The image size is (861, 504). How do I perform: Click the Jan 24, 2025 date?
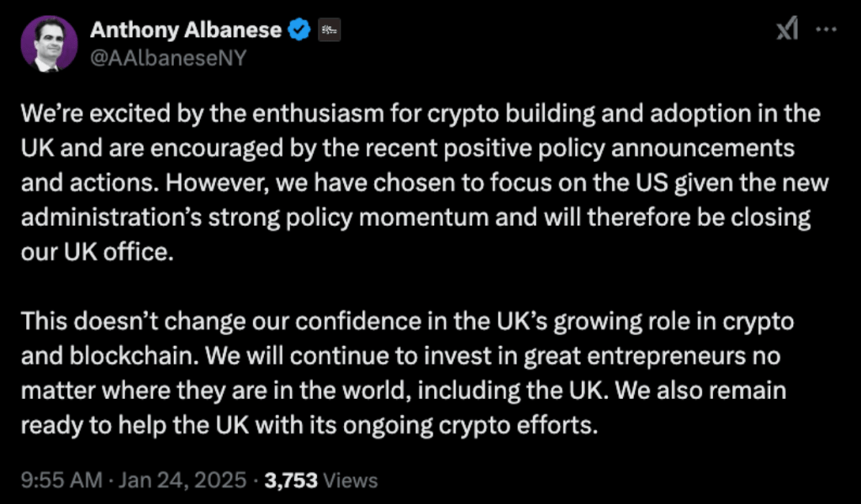182,480
